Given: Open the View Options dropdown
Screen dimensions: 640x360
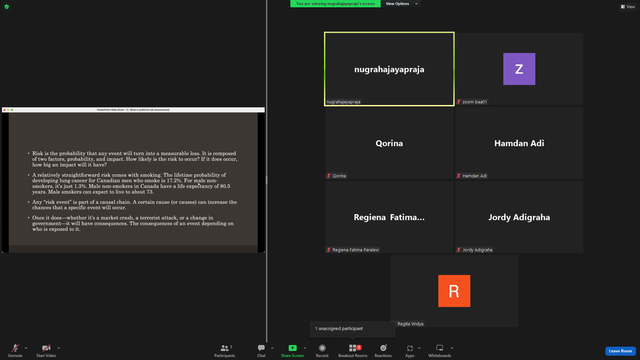Looking at the screenshot, I should coord(402,4).
